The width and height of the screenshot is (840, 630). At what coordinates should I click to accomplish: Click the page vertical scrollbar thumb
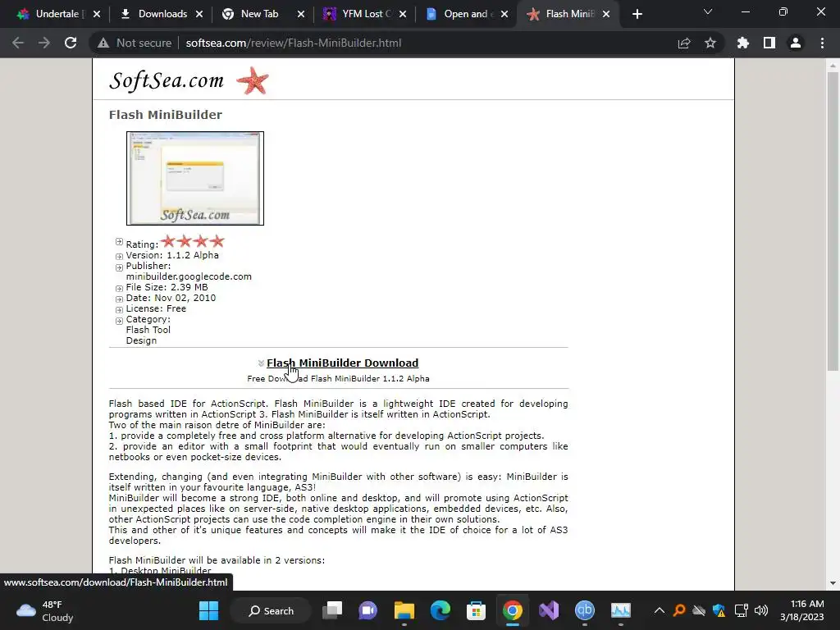point(833,221)
